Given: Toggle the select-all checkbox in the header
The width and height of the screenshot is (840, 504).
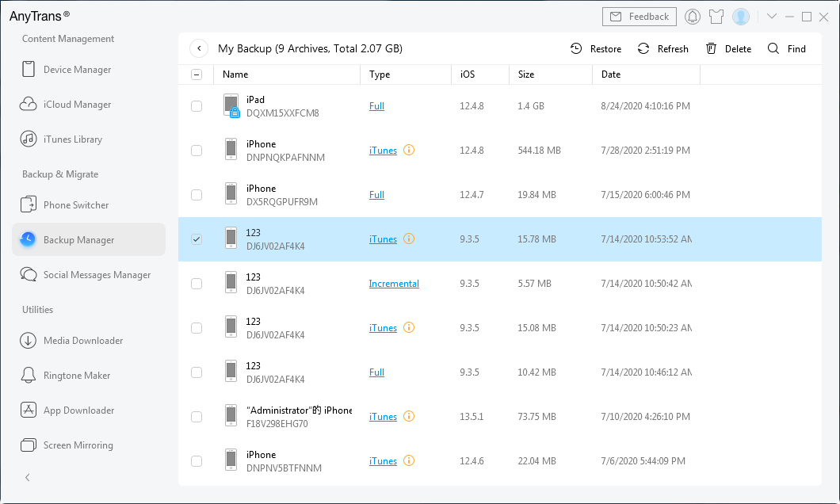Looking at the screenshot, I should point(197,74).
